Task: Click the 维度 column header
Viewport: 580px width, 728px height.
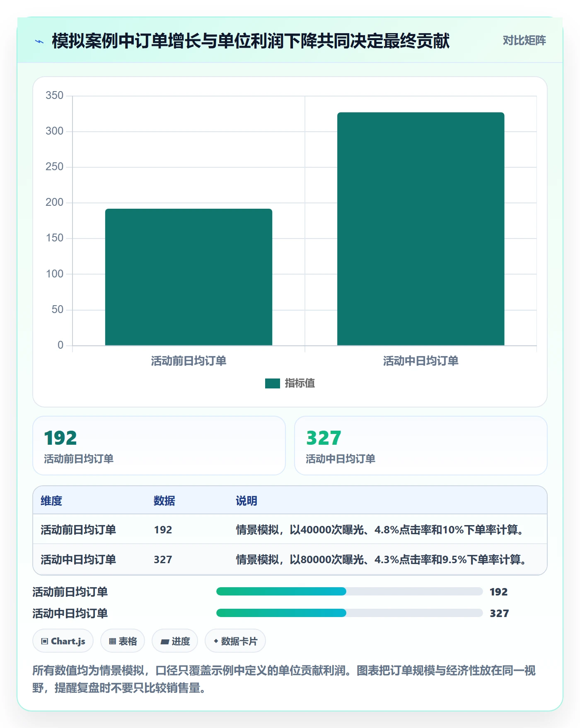Action: click(x=51, y=501)
